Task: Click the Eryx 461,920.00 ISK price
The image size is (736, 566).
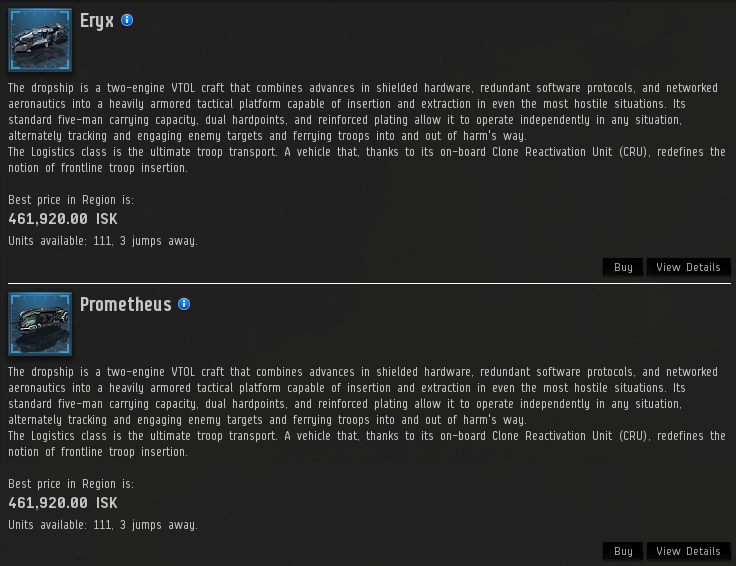Action: (x=63, y=219)
